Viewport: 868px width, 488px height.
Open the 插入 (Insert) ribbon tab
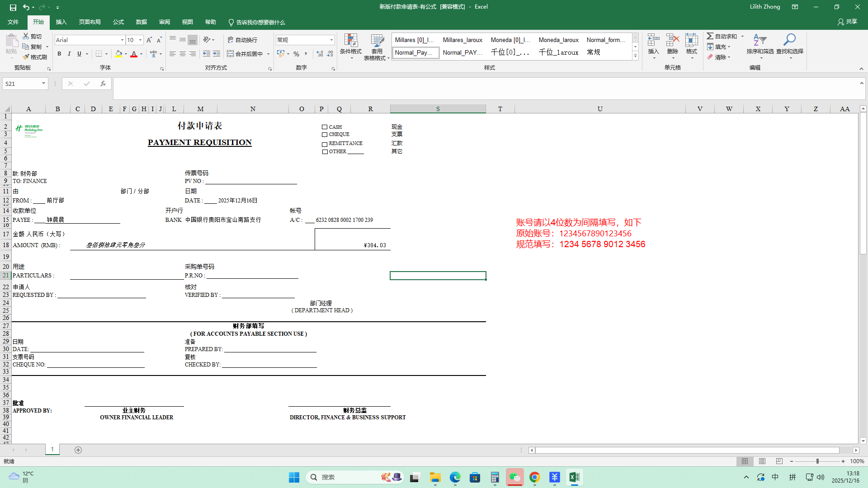pos(61,22)
